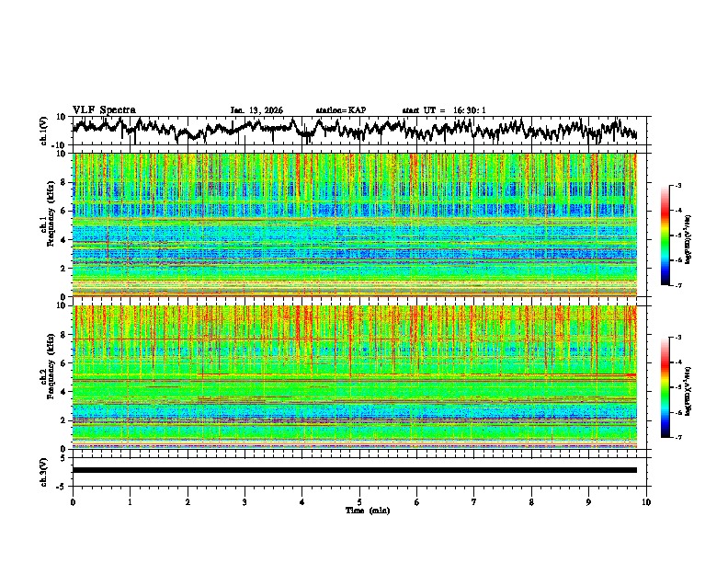This screenshot has height=563, width=728.
Task: Click the "ch.3(V)" axis label
Action: click(44, 472)
